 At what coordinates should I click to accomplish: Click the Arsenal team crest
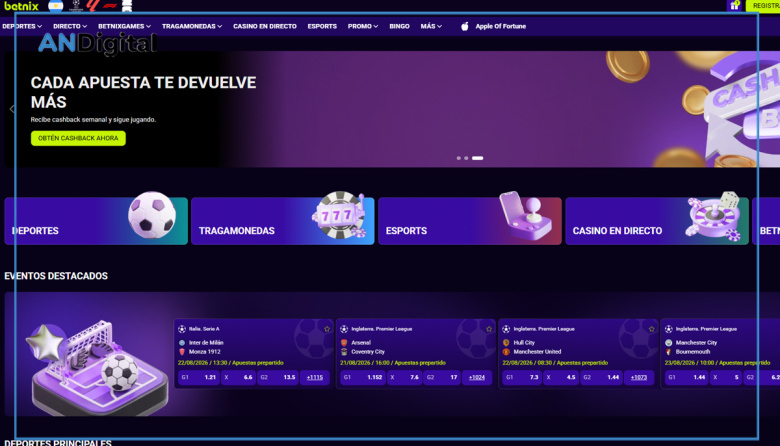pos(344,343)
